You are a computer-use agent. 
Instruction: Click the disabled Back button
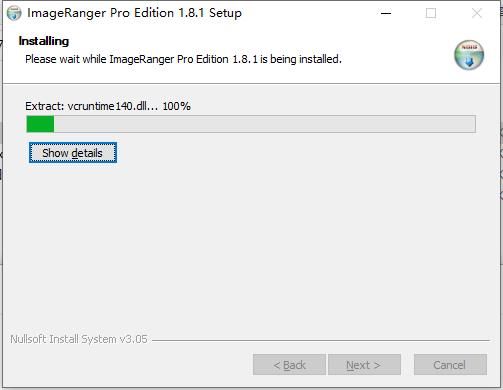pos(289,365)
